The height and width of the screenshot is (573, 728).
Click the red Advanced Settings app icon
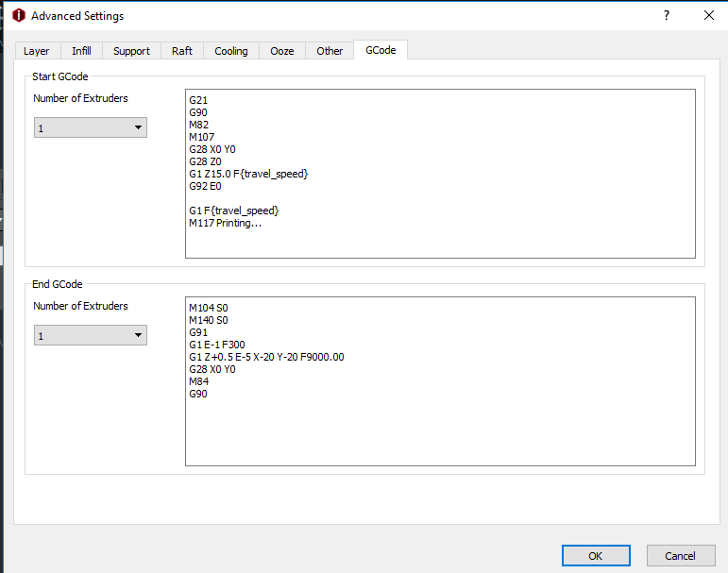click(19, 15)
